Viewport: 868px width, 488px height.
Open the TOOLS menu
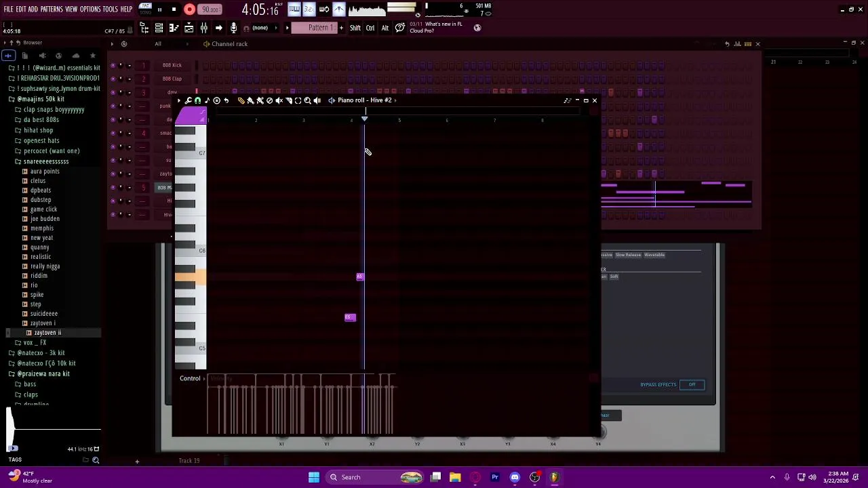click(x=111, y=9)
